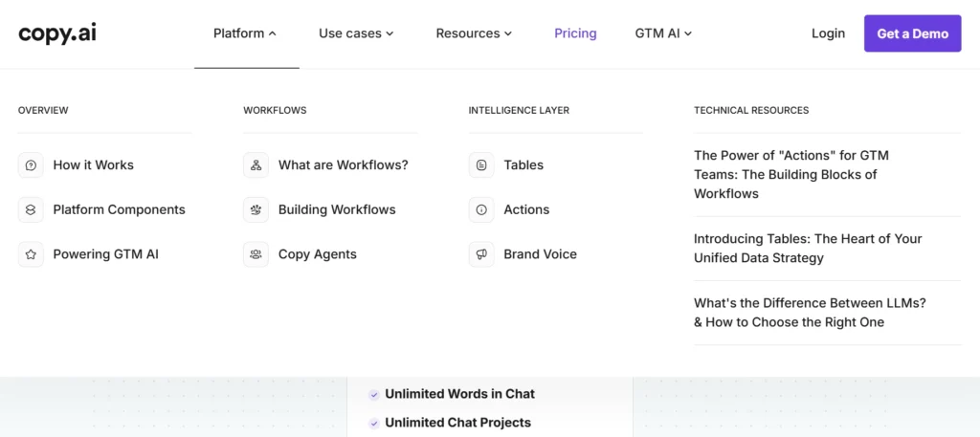The height and width of the screenshot is (437, 980).
Task: Click the Building Workflows icon
Action: pyautogui.click(x=256, y=209)
